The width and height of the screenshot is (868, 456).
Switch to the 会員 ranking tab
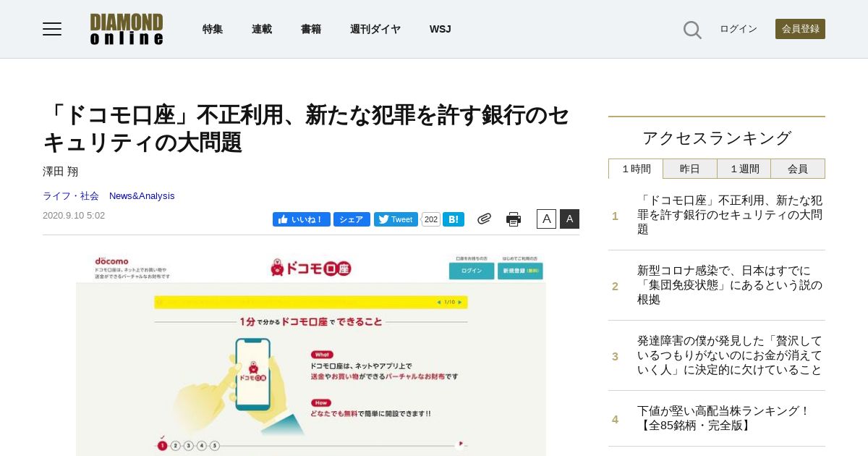click(x=798, y=169)
